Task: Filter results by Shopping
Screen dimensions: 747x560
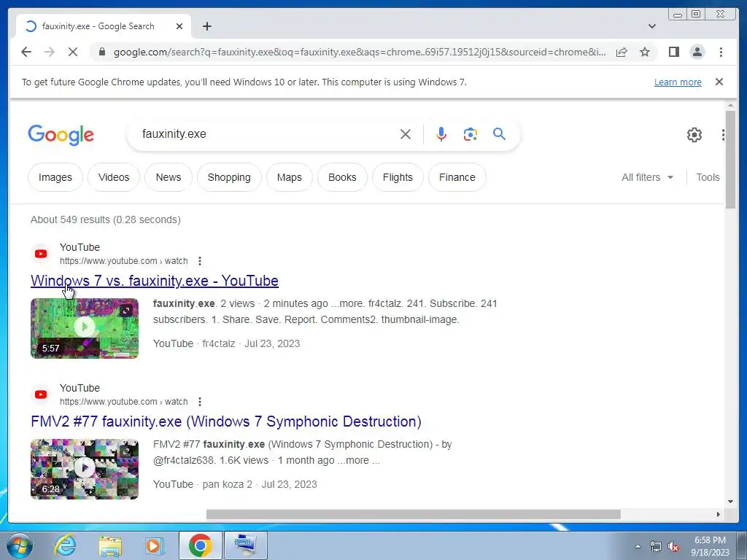Action: pyautogui.click(x=229, y=177)
